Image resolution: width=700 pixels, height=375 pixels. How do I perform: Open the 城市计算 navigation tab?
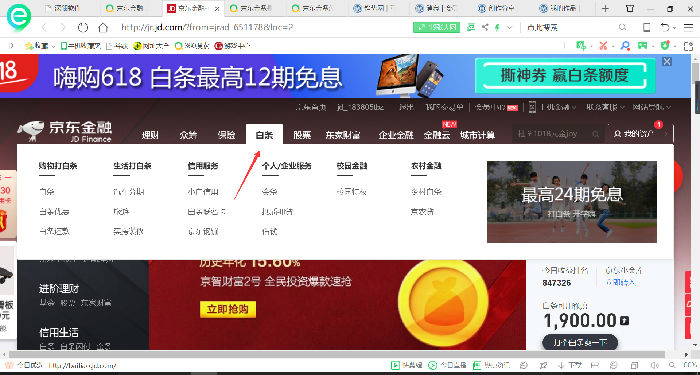pyautogui.click(x=477, y=135)
